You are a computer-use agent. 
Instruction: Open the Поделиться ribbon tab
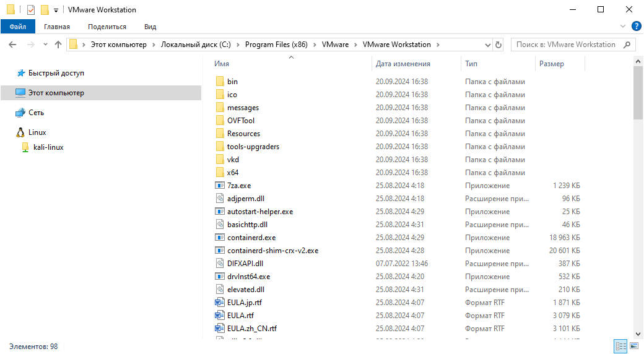(107, 27)
